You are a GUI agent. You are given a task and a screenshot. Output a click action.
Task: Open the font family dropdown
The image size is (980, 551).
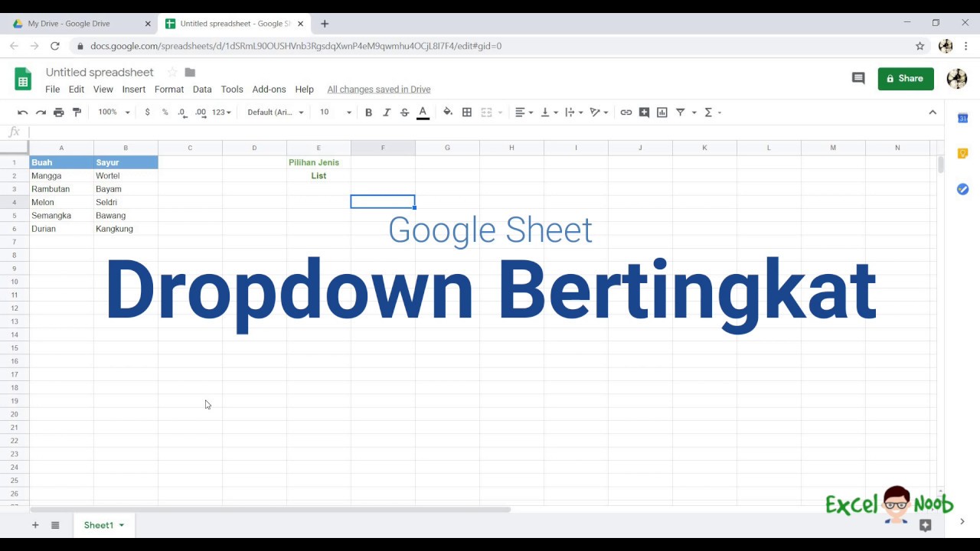(x=276, y=112)
